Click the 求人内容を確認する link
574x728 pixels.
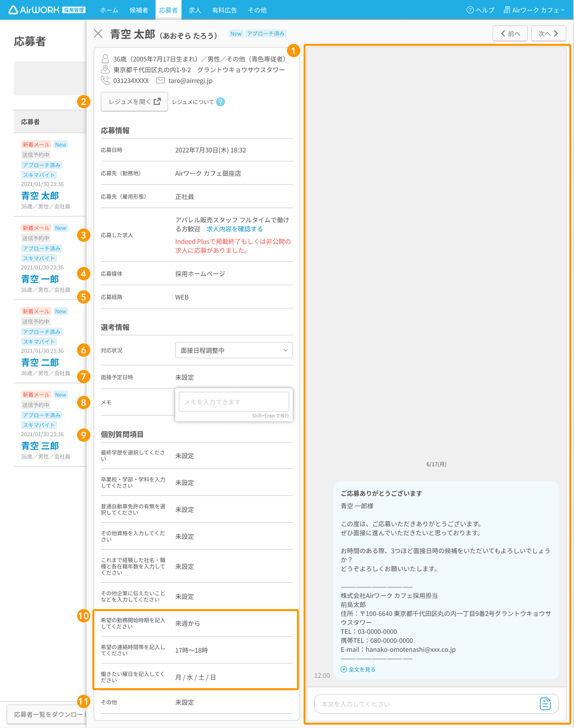pyautogui.click(x=235, y=229)
